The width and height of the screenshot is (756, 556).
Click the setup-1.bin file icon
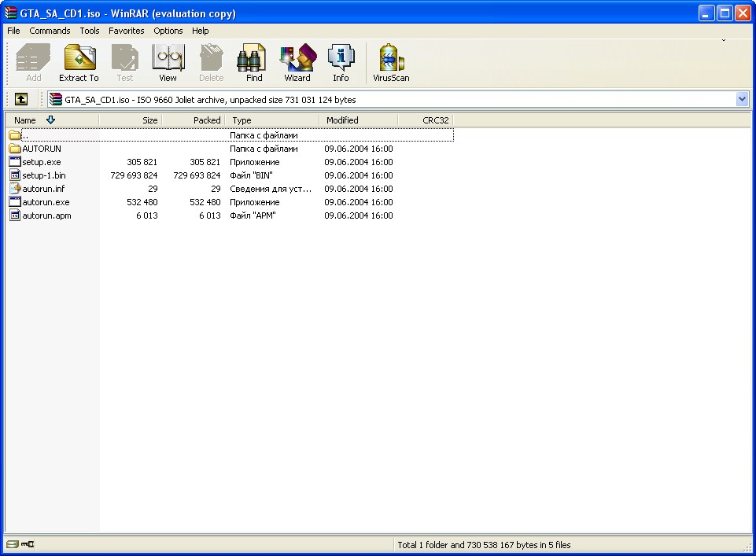click(15, 175)
